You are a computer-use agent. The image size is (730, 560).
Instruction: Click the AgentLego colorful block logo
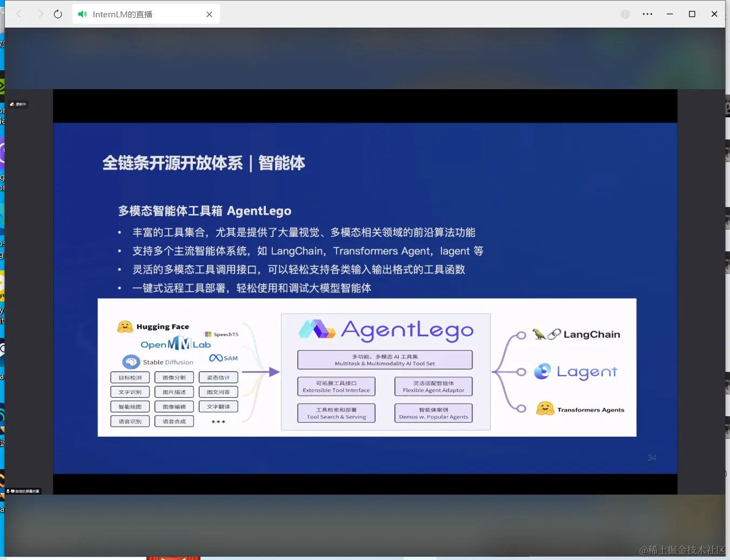[317, 329]
